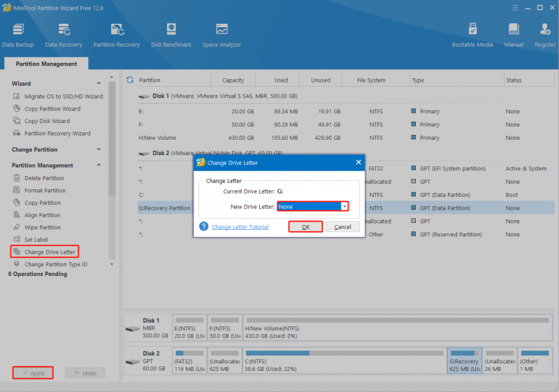559x392 pixels.
Task: Click Cancel in Change Drive Letter dialog
Action: (x=342, y=226)
